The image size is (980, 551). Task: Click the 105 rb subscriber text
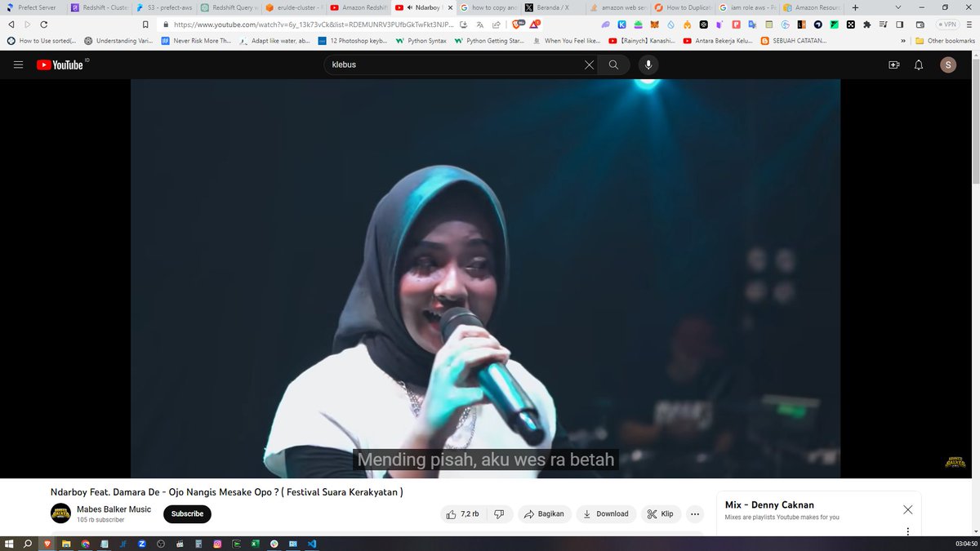click(100, 520)
